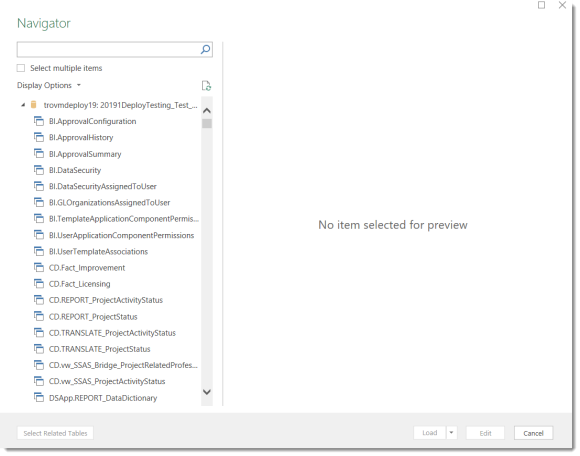The height and width of the screenshot is (456, 580).
Task: Select BI.ApprovalHistory in the table list
Action: pos(81,138)
